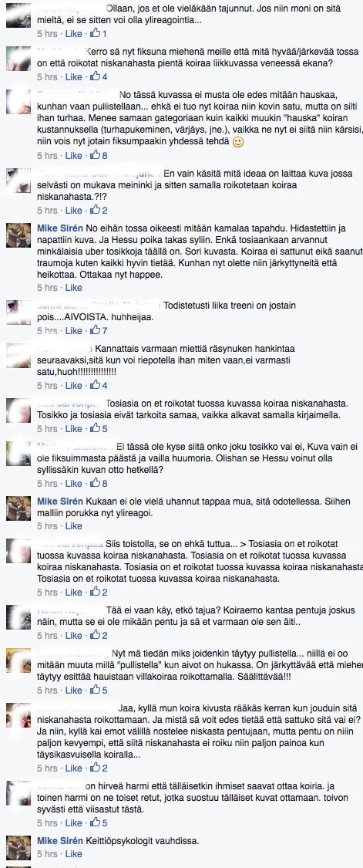Click thumbs-up icon on Tosikko ja tosiasia comment
Viewport: 363px width, 868px height.
(x=95, y=428)
